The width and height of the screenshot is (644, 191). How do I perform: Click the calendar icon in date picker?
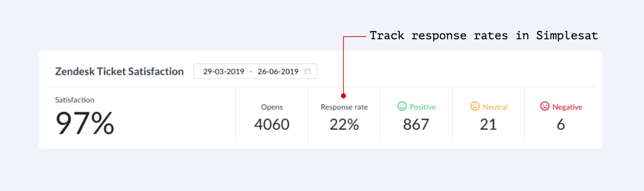308,72
